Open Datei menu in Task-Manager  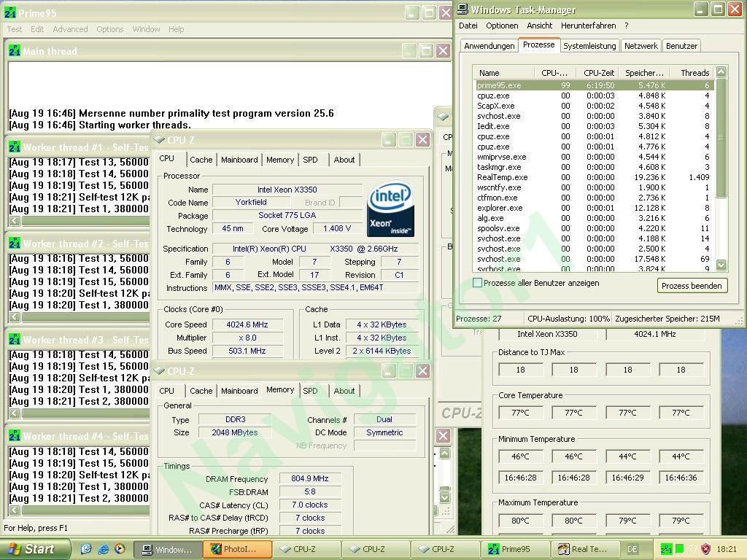[468, 26]
